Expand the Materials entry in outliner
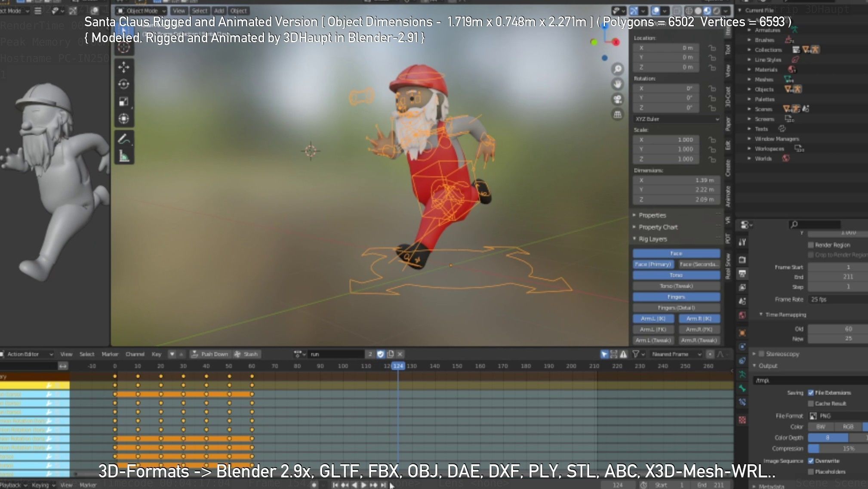Screen dimensions: 868x489 [749, 69]
